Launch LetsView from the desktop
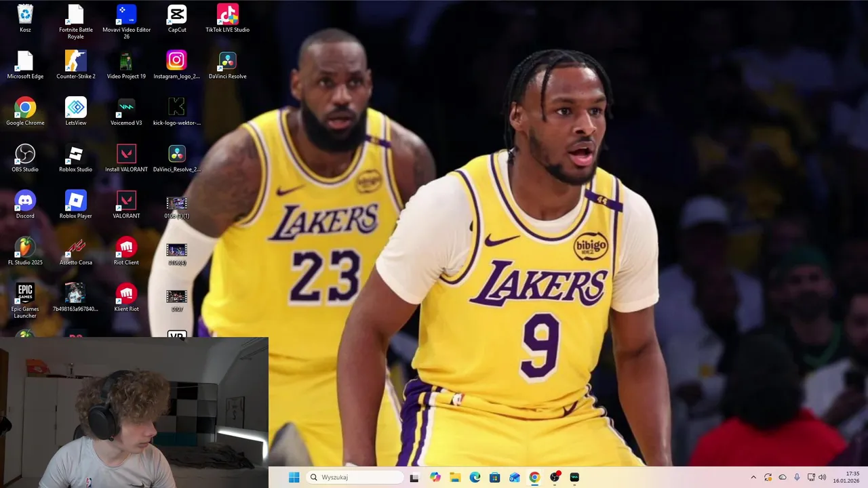Viewport: 868px width, 488px height. click(x=76, y=112)
